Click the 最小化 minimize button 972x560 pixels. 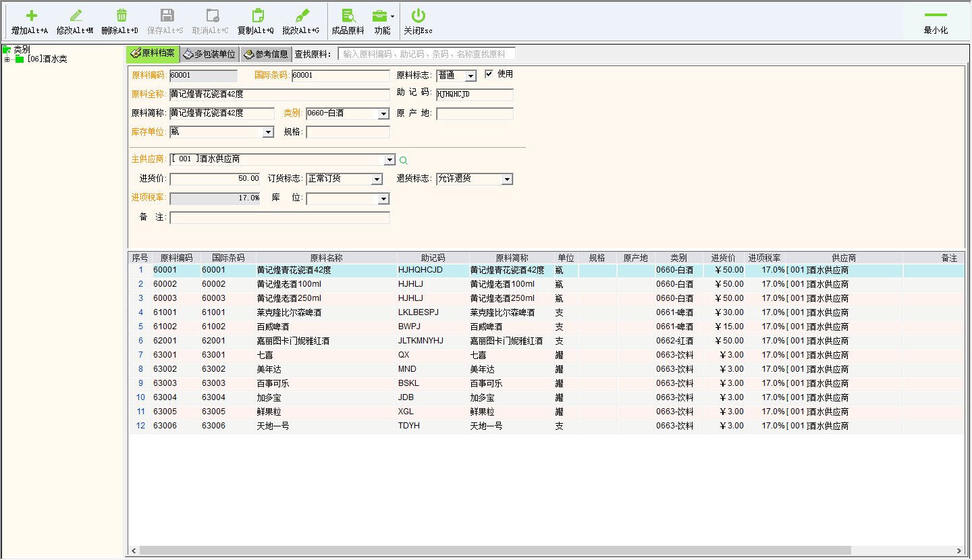[x=936, y=22]
